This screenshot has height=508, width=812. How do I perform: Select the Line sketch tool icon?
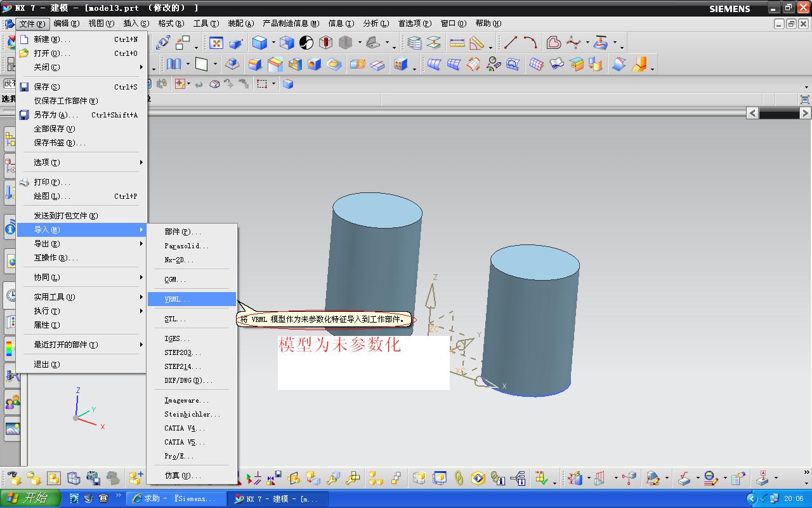pyautogui.click(x=511, y=43)
